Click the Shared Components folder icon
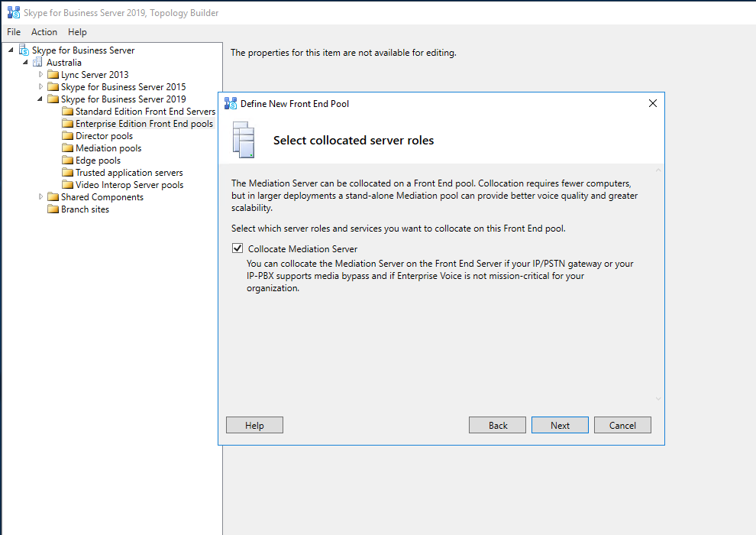The height and width of the screenshot is (535, 756). [x=53, y=197]
